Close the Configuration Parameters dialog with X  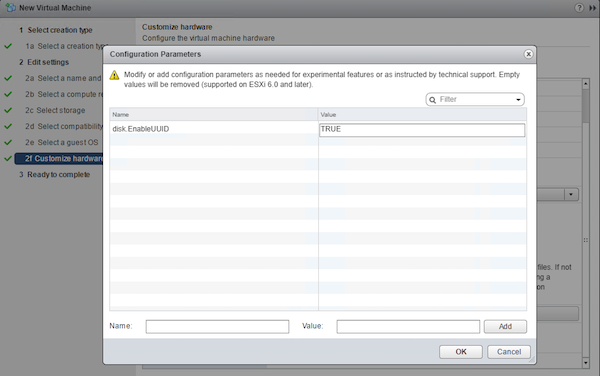coord(528,54)
